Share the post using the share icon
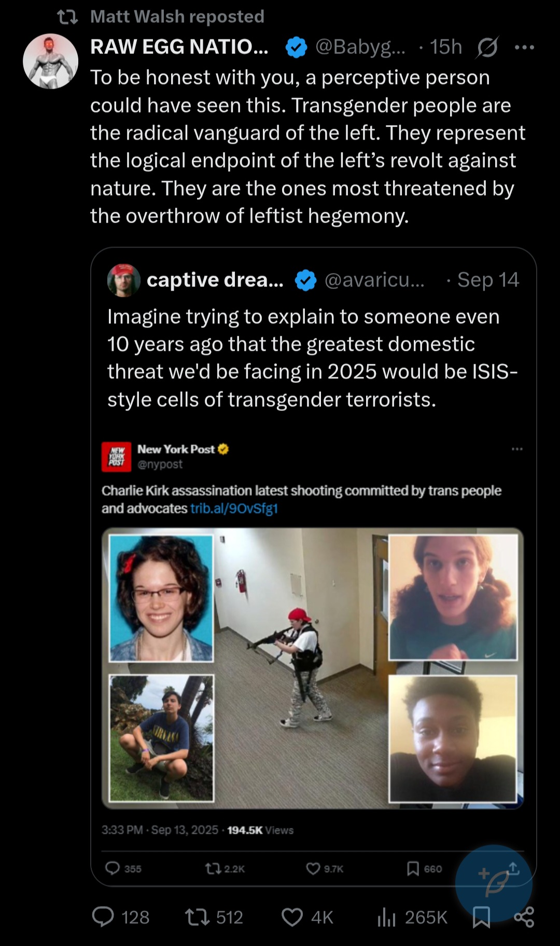Image resolution: width=560 pixels, height=946 pixels. pos(524,917)
